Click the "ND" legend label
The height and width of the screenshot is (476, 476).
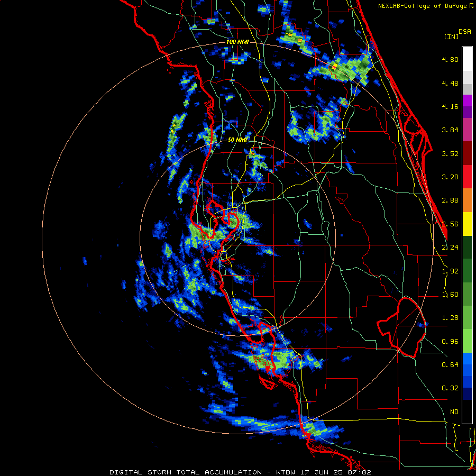click(x=454, y=412)
